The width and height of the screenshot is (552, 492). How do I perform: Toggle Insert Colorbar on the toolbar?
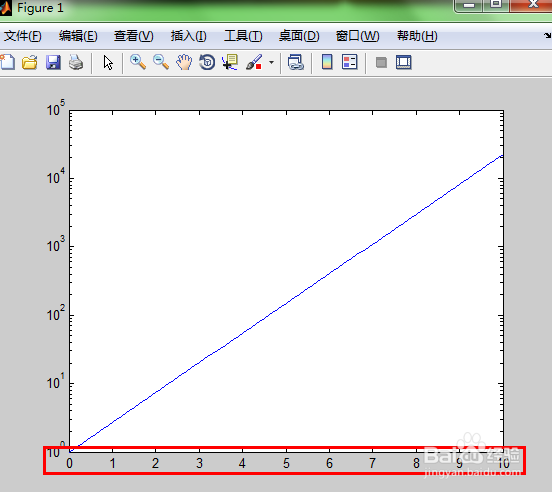pyautogui.click(x=327, y=62)
